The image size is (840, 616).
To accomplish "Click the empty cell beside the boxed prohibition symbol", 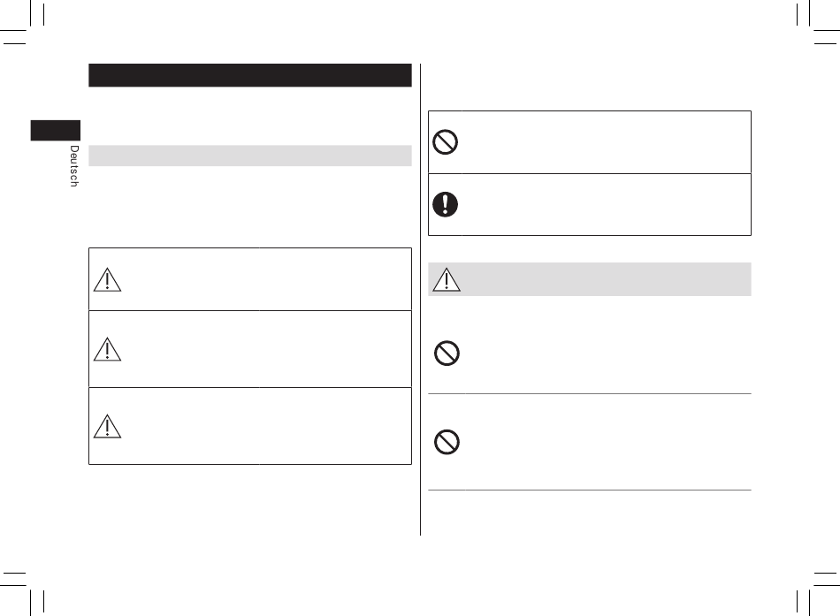I will tap(607, 142).
